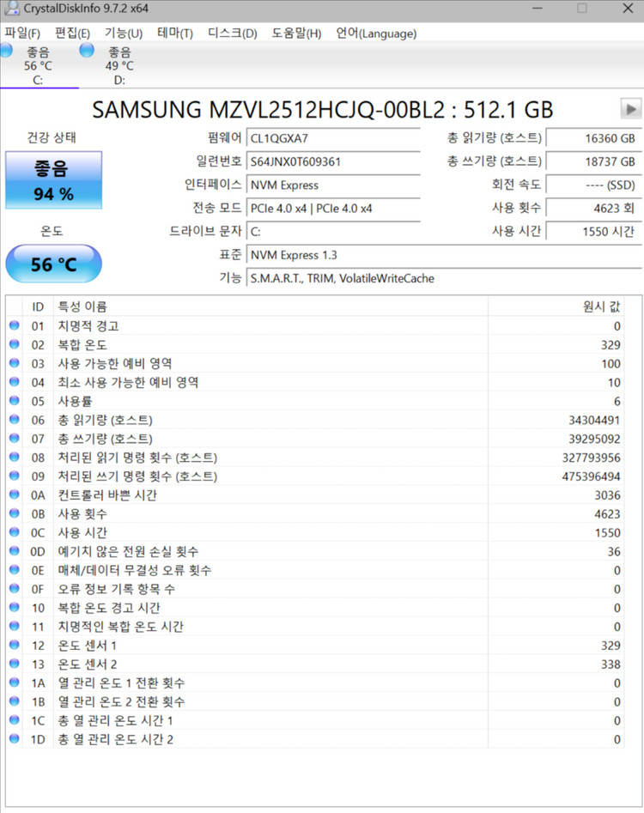Open the 파일(F) menu
This screenshot has width=644, height=813.
click(22, 33)
